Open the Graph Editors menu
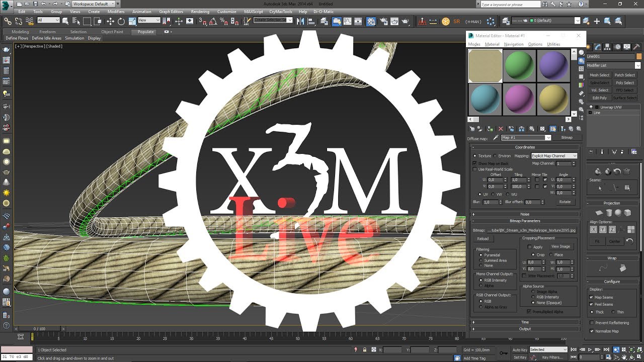Screen dimensions: 644x362 171,12
